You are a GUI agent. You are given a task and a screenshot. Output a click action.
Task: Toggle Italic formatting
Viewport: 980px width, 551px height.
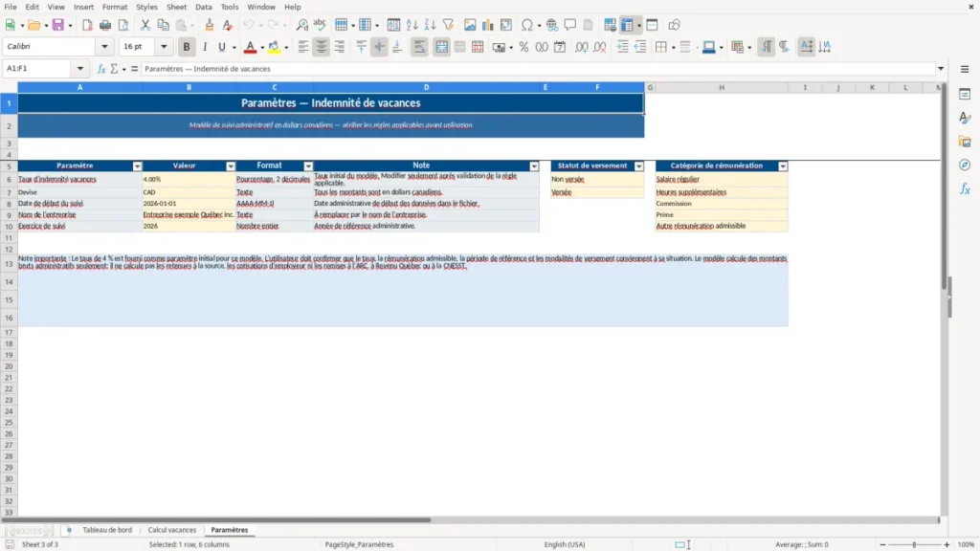(205, 47)
